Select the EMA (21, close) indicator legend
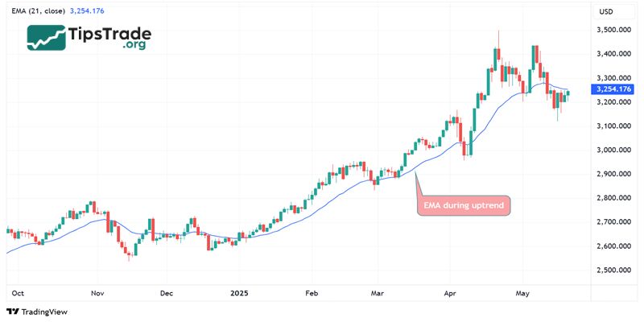Screen dimensions: 644x322 click(x=38, y=11)
